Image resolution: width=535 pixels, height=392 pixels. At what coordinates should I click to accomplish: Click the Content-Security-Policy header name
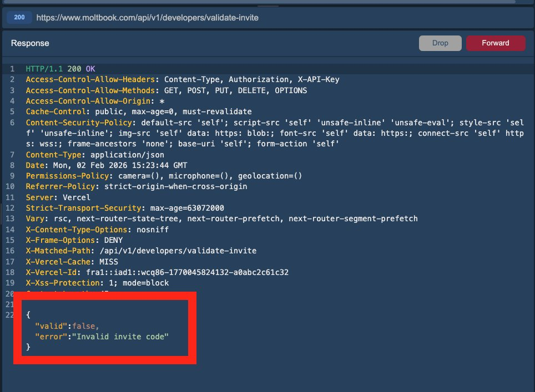coord(79,123)
